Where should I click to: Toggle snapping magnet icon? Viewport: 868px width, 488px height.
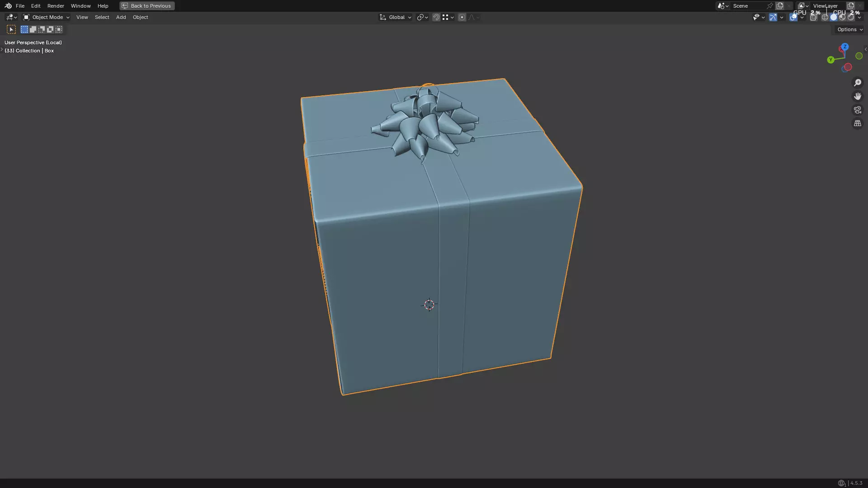(436, 17)
